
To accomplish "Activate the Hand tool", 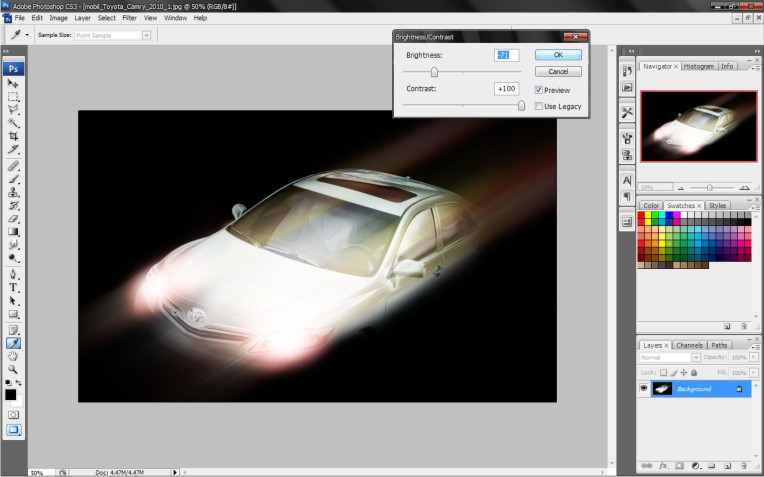I will click(14, 355).
